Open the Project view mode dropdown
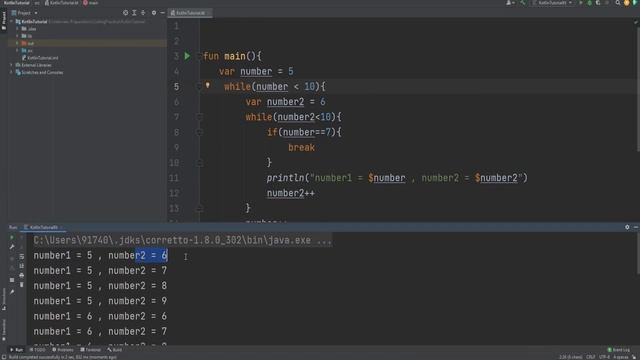The width and height of the screenshot is (640, 360). click(24, 13)
